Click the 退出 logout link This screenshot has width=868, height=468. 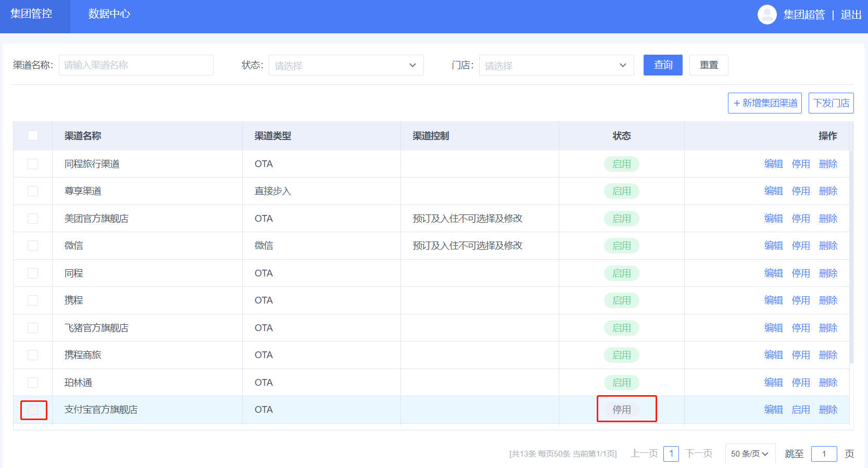coord(851,15)
